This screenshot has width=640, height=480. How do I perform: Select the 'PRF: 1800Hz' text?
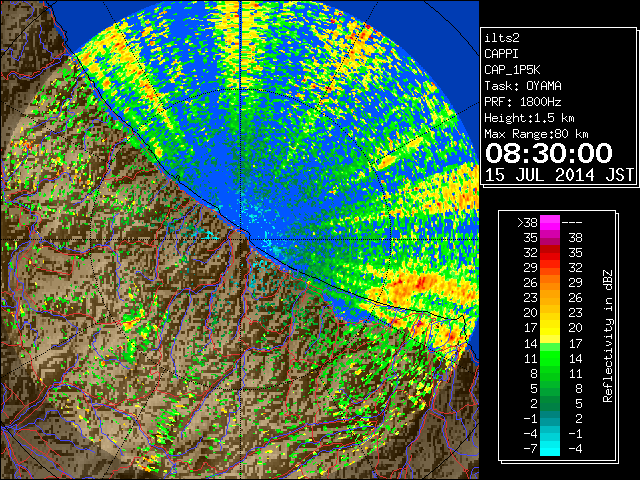523,102
